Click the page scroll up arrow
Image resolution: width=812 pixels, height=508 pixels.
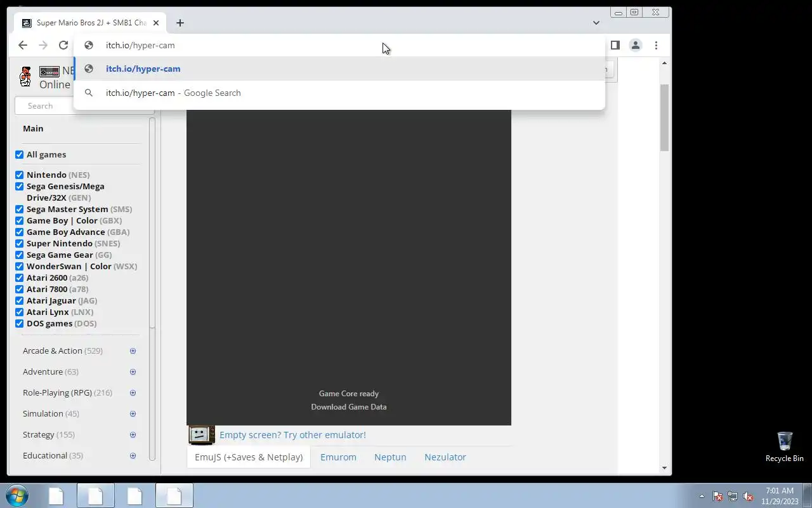tap(664, 63)
